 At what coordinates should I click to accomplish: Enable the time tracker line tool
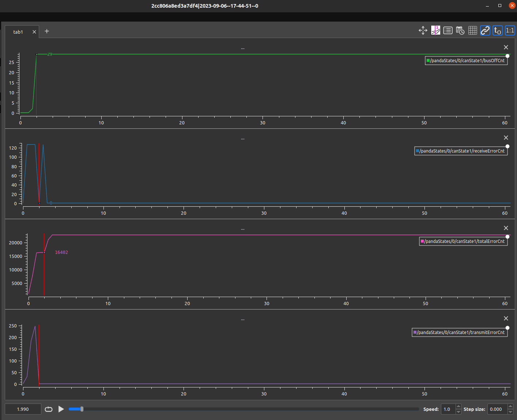pos(435,30)
